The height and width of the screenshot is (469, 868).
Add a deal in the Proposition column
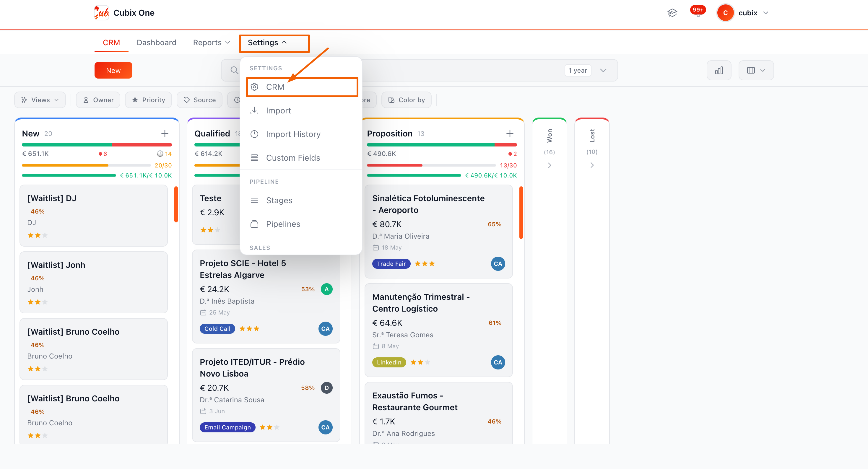click(510, 133)
